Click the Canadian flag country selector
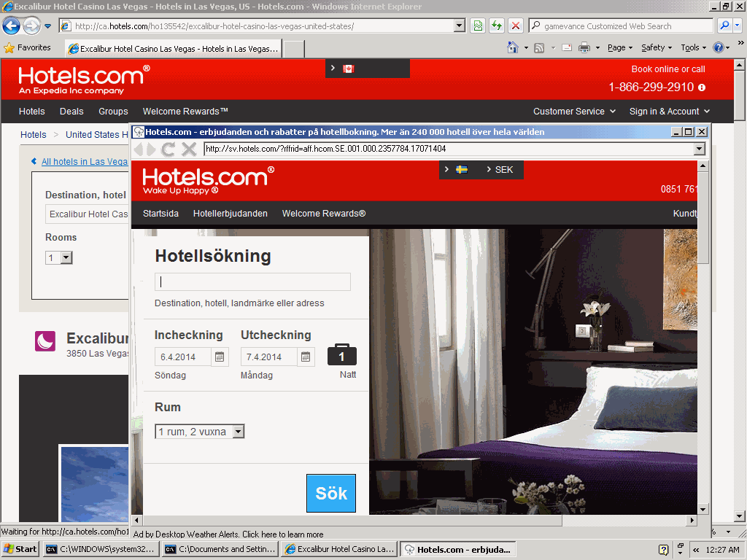This screenshot has height=560, width=747. 349,69
